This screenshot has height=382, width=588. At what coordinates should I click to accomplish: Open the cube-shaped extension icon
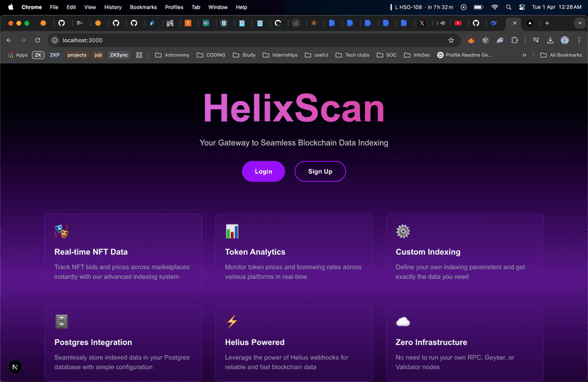click(486, 40)
